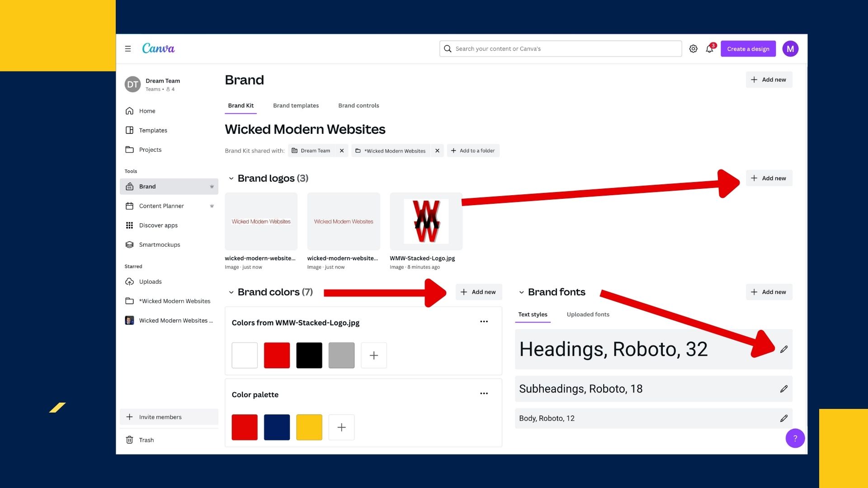
Task: Select white swatch in logo colors
Action: click(x=245, y=355)
